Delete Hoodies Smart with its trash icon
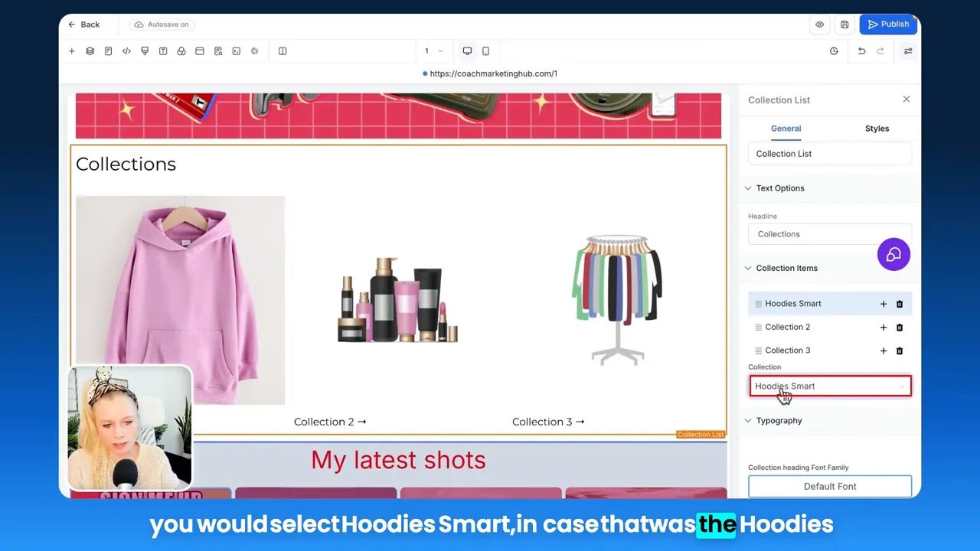This screenshot has height=551, width=980. [900, 304]
